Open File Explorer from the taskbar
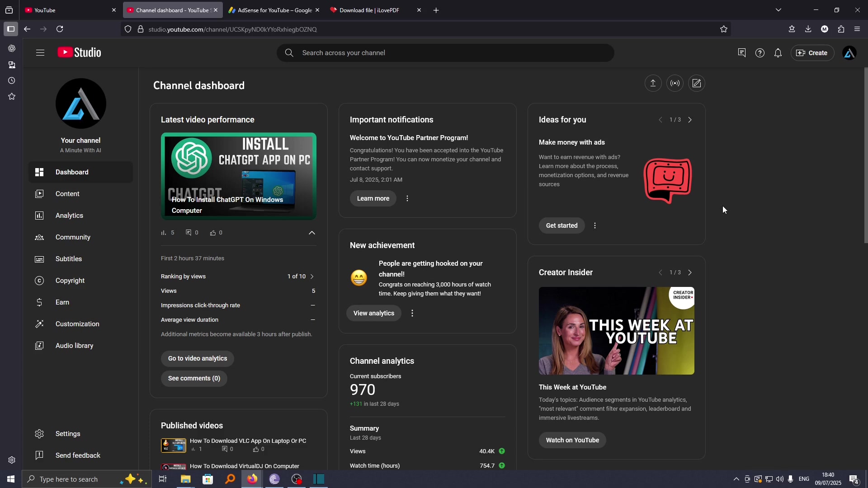 click(186, 479)
